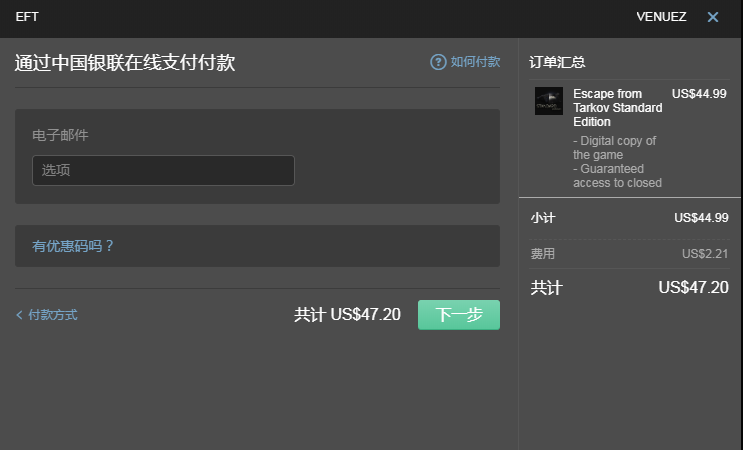Click the product description text under the title
743x450 pixels.
[615, 162]
